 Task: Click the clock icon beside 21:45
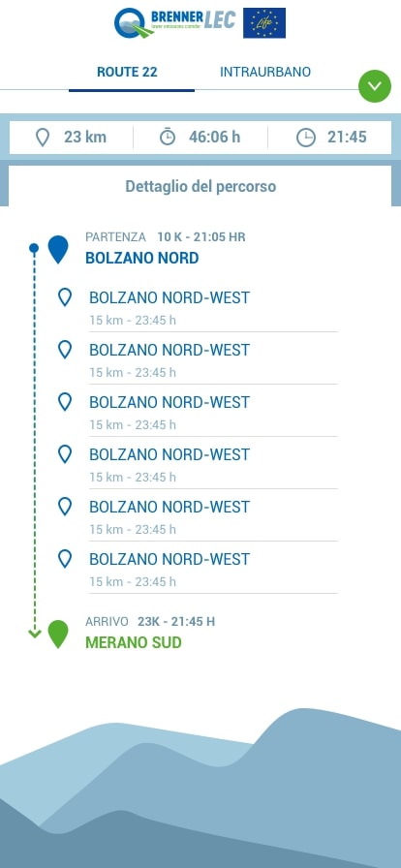pyautogui.click(x=306, y=138)
